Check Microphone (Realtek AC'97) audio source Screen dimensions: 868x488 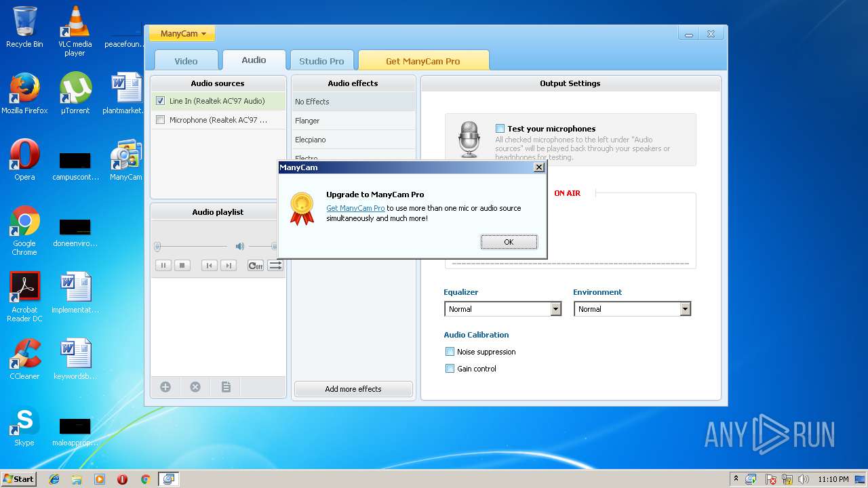[160, 120]
